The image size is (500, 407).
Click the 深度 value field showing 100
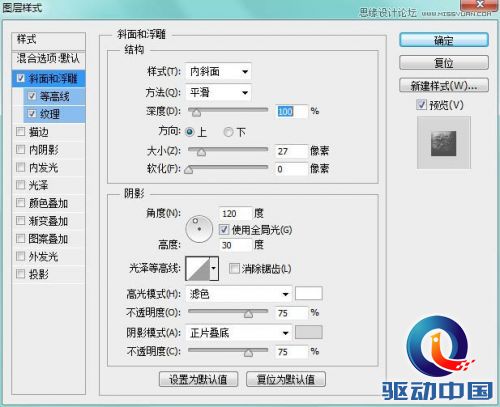point(291,111)
